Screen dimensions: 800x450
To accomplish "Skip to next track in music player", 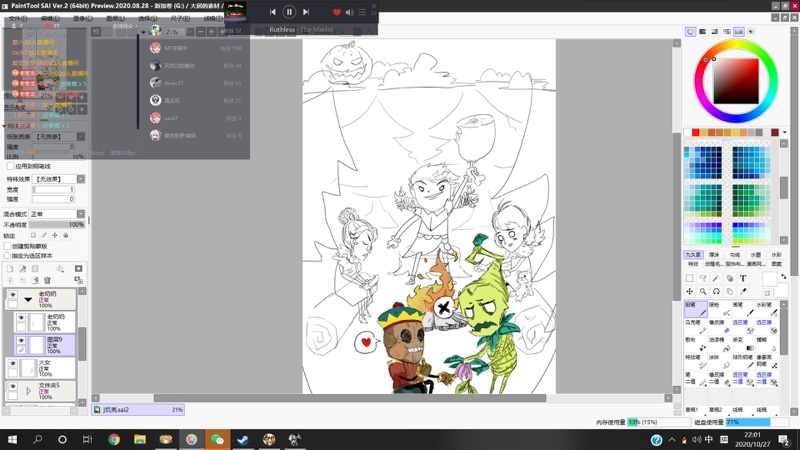I will (306, 12).
